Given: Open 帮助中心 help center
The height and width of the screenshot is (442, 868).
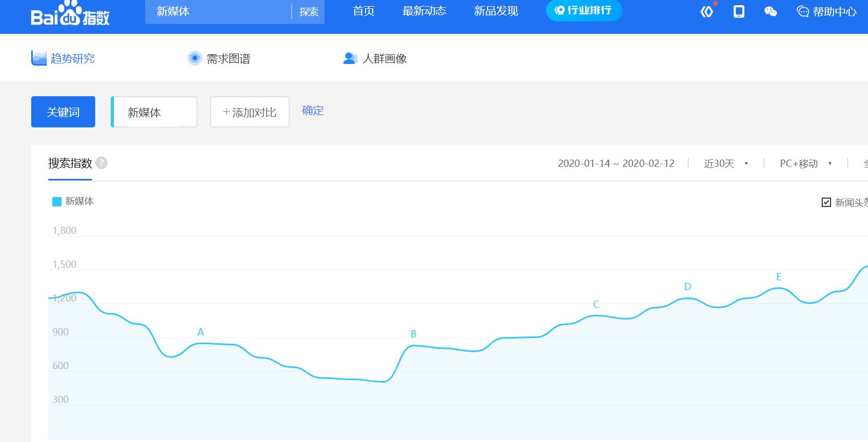Looking at the screenshot, I should 826,11.
